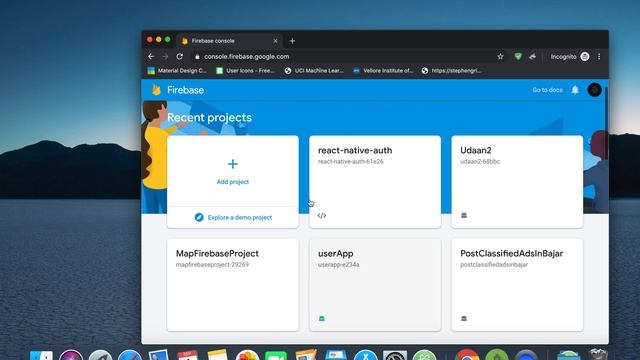This screenshot has width=640, height=360.
Task: Click the project ID postclassifiedadsinbajar
Action: pyautogui.click(x=494, y=264)
